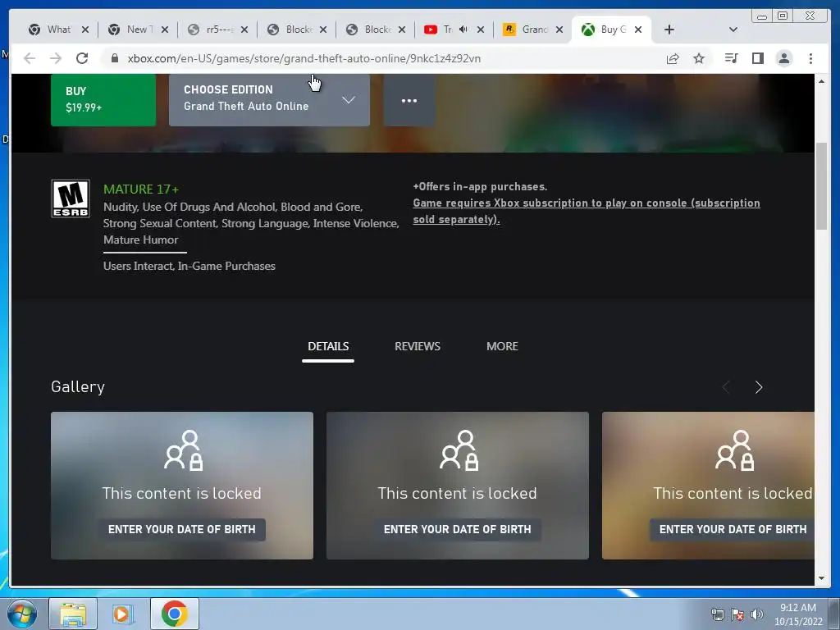Screen dimensions: 840x630
Task: Expand the tab search chevron
Action: [x=733, y=30]
